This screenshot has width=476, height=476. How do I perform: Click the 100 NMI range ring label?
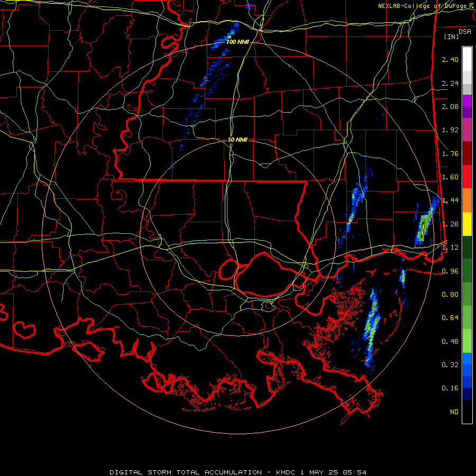[237, 42]
